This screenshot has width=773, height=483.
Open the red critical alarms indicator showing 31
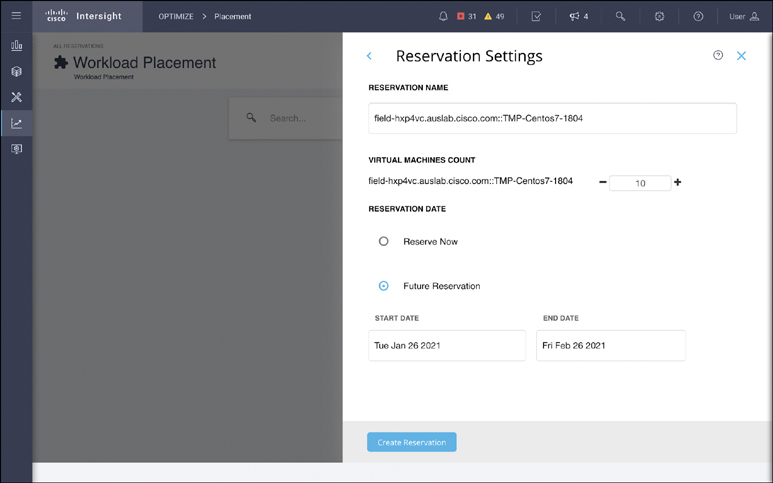tap(466, 16)
